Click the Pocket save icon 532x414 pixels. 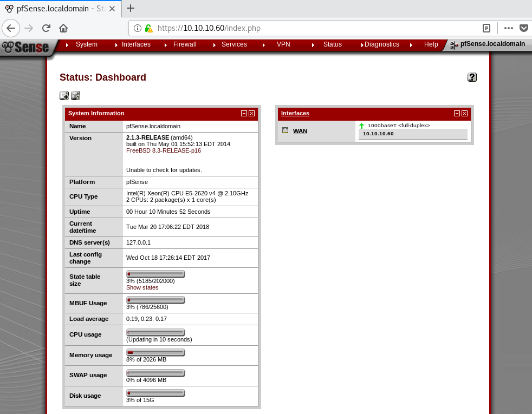point(524,28)
